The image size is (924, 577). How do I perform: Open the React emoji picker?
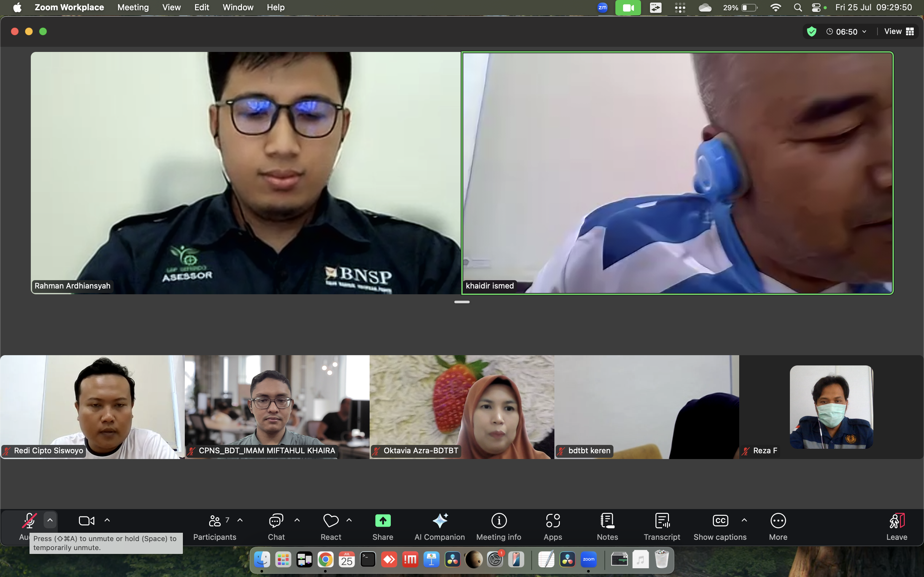coord(331,526)
